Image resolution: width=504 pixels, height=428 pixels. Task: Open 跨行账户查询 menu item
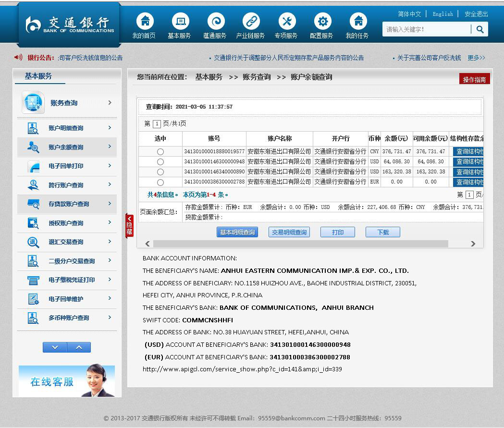point(66,185)
